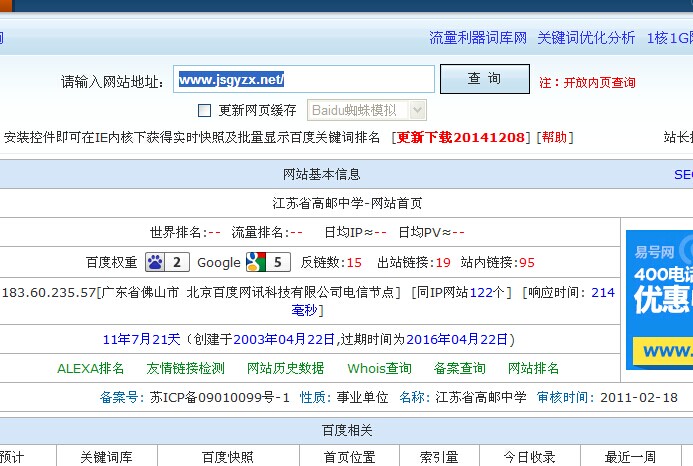Image resolution: width=693 pixels, height=466 pixels.
Task: Open the ALEXA排名 link
Action: (91, 368)
